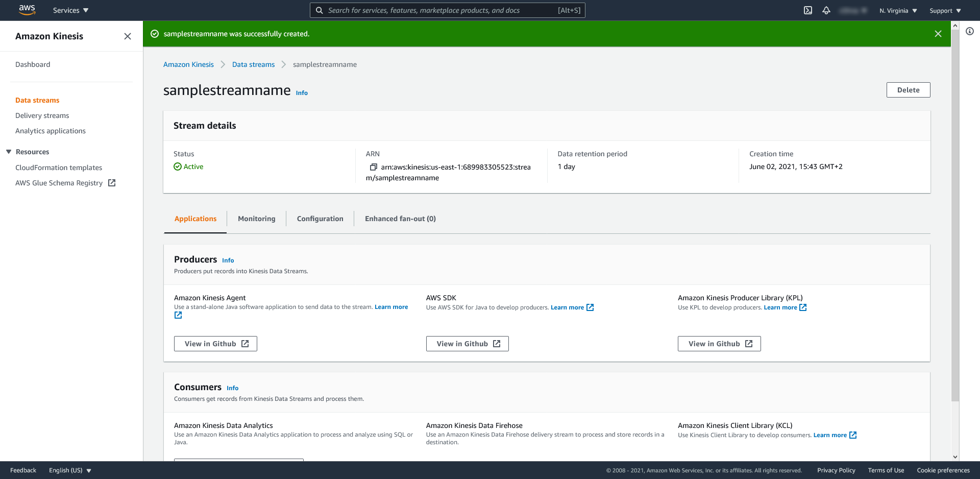The width and height of the screenshot is (980, 479).
Task: Switch to the Configuration tab
Action: pyautogui.click(x=320, y=219)
